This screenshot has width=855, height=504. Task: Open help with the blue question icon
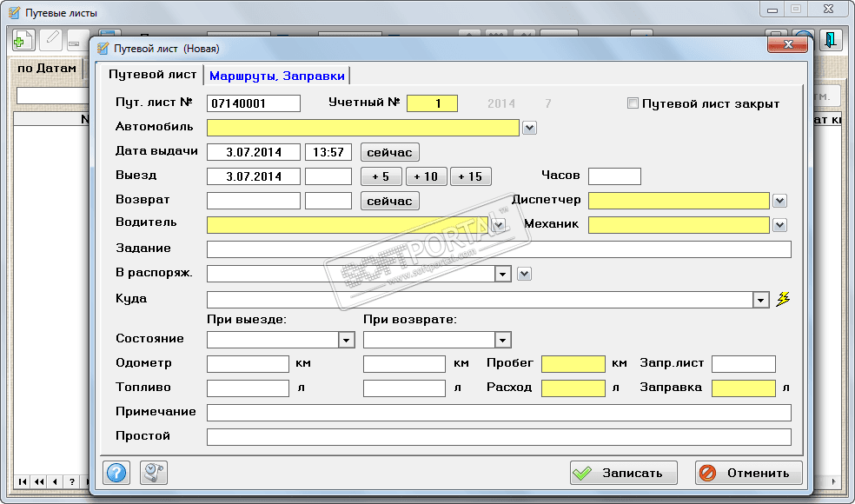[x=116, y=473]
